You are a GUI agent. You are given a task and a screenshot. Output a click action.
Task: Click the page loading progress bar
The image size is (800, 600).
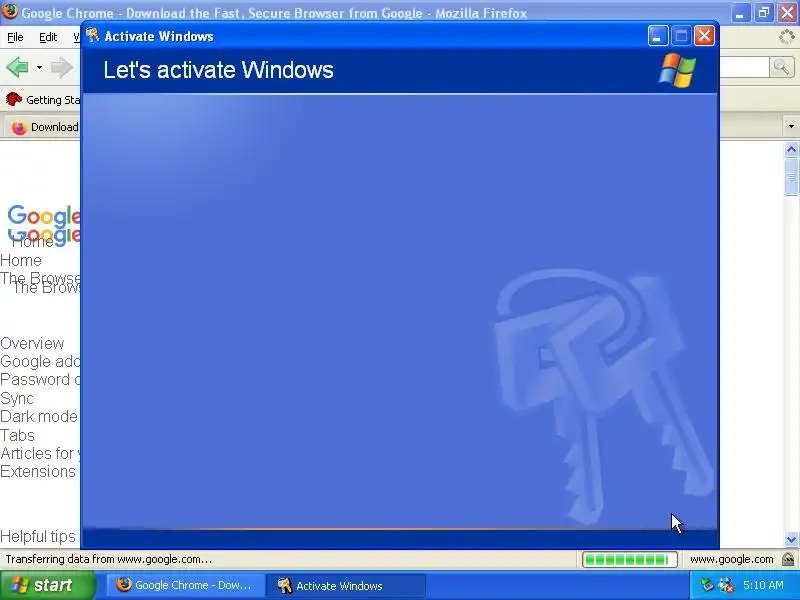click(x=630, y=560)
